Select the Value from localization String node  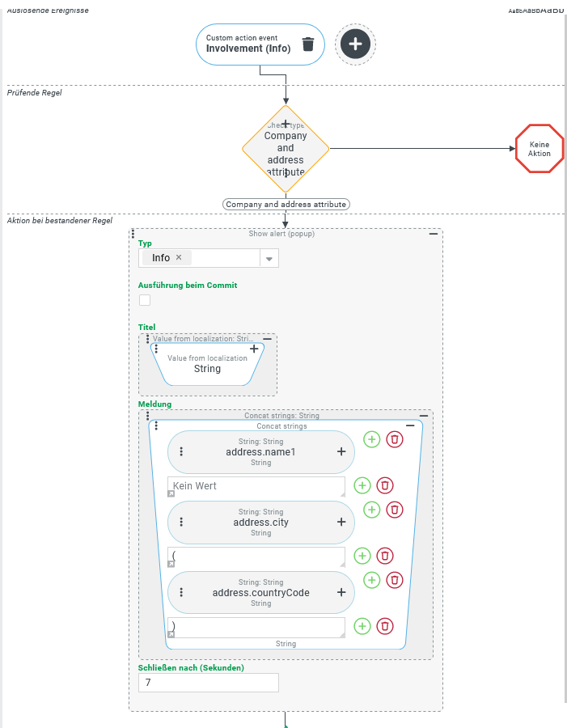click(x=208, y=365)
